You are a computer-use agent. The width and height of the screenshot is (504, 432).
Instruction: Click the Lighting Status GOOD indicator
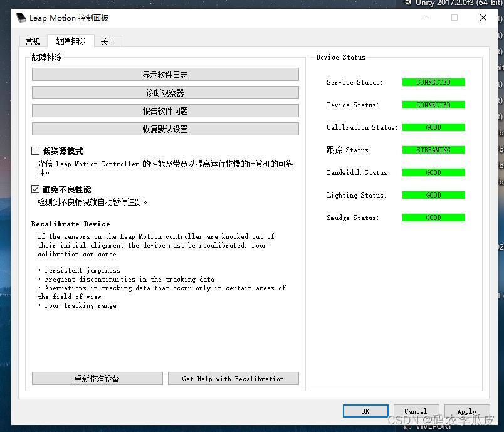(x=433, y=195)
